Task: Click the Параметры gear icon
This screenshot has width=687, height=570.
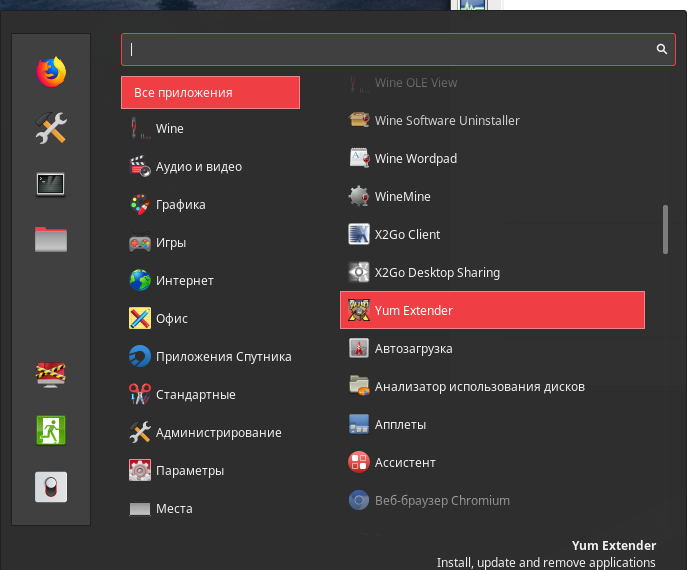Action: pyautogui.click(x=140, y=470)
